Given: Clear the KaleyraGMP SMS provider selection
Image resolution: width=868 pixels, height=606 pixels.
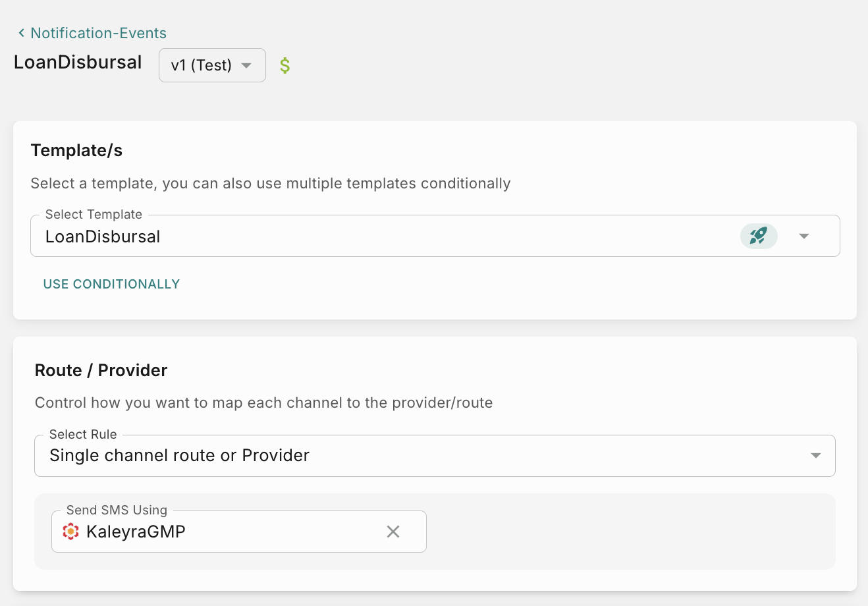Looking at the screenshot, I should point(393,532).
